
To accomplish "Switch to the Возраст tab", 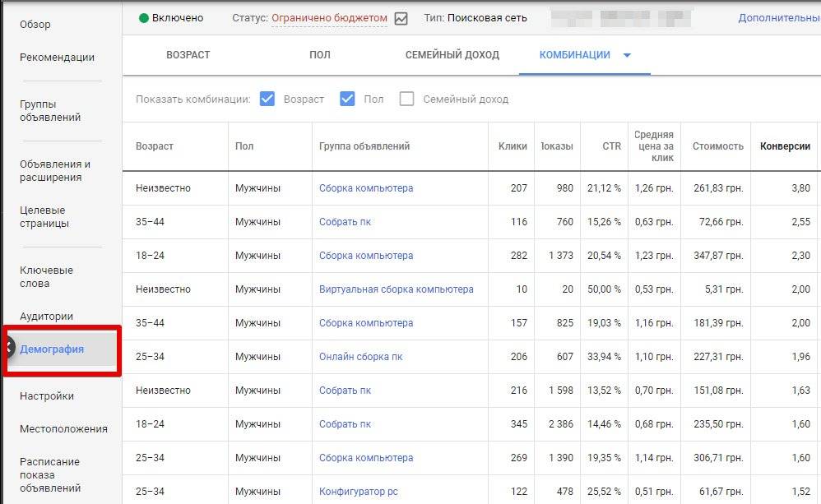I will (x=188, y=55).
